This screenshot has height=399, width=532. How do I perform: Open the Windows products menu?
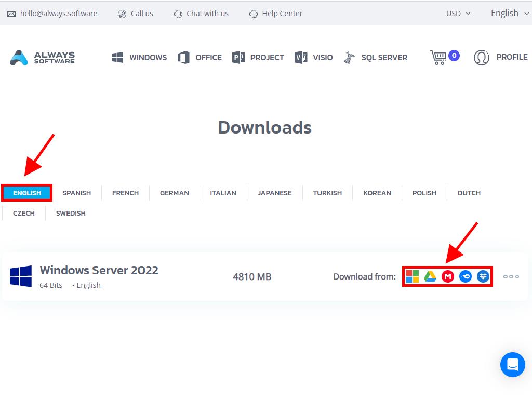[x=140, y=57]
